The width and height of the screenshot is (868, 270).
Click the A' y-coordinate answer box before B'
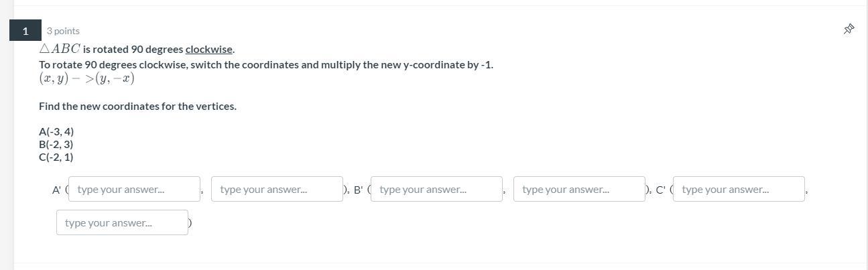277,189
